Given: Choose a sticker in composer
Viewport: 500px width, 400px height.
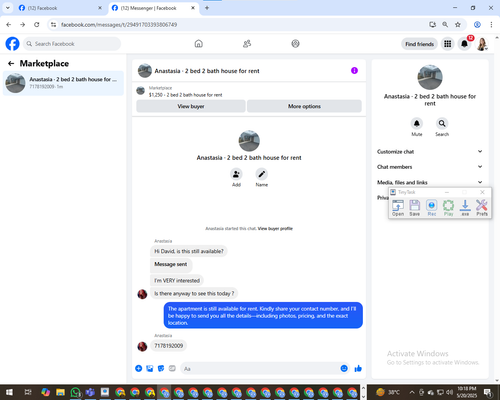Looking at the screenshot, I should [x=161, y=368].
